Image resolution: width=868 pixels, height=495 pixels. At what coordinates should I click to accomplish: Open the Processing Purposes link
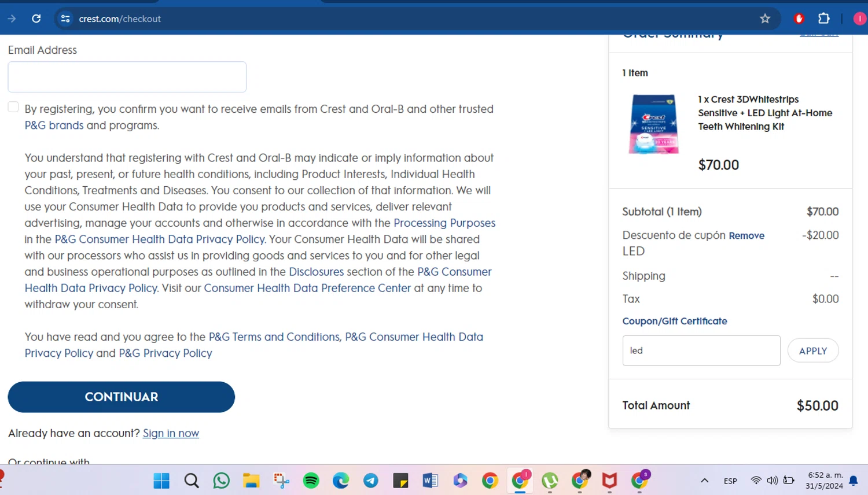[x=444, y=223]
